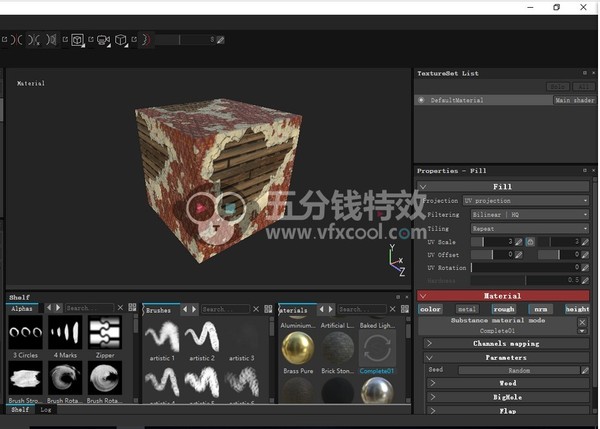Switch to the Log tab
Viewport: 600px width, 429px height.
click(46, 409)
